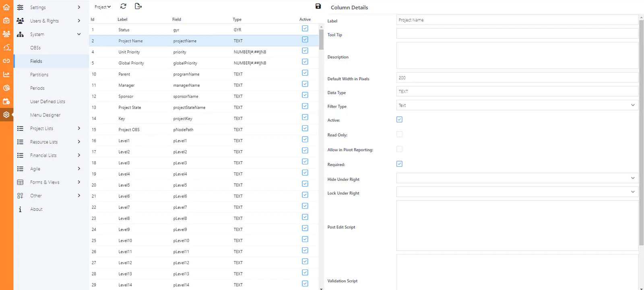
Task: Go to Home from the orange sidebar
Action: 6,7
